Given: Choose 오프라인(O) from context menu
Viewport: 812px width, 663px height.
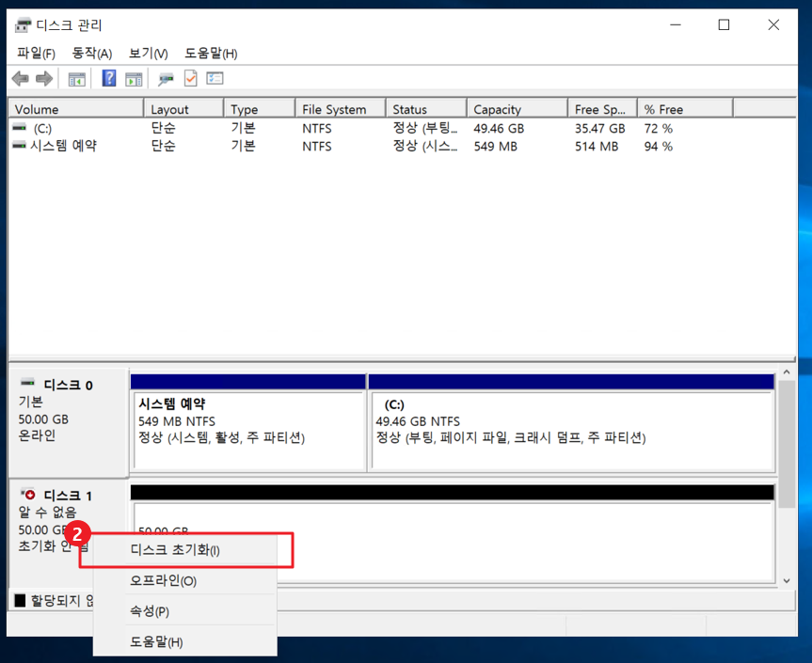Looking at the screenshot, I should tap(184, 580).
